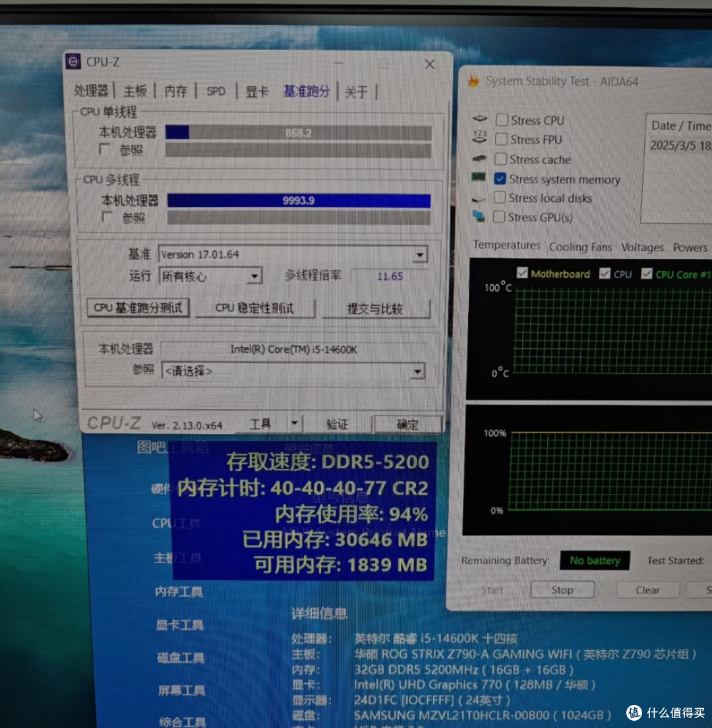Image resolution: width=712 pixels, height=728 pixels.
Task: Close the CPU-Z window
Action: point(430,64)
